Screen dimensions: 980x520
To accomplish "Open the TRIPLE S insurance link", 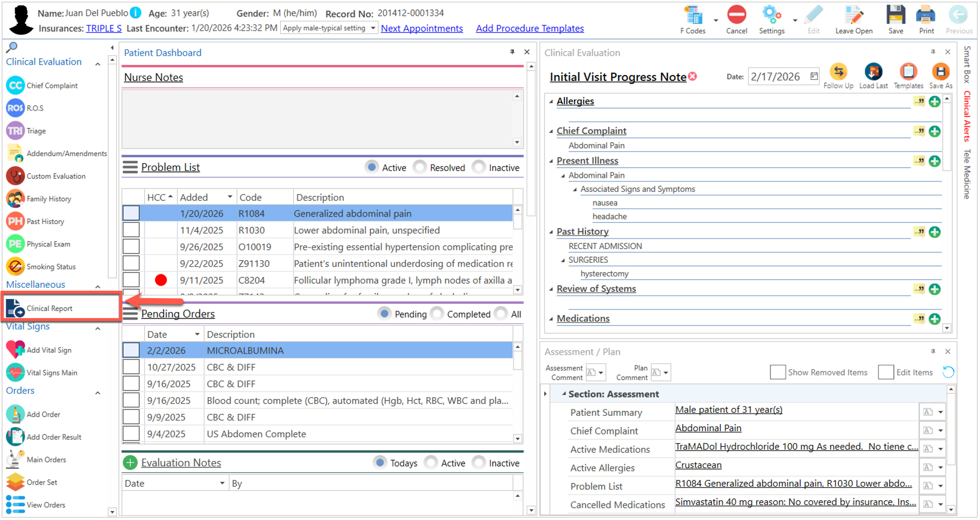I will [x=103, y=29].
